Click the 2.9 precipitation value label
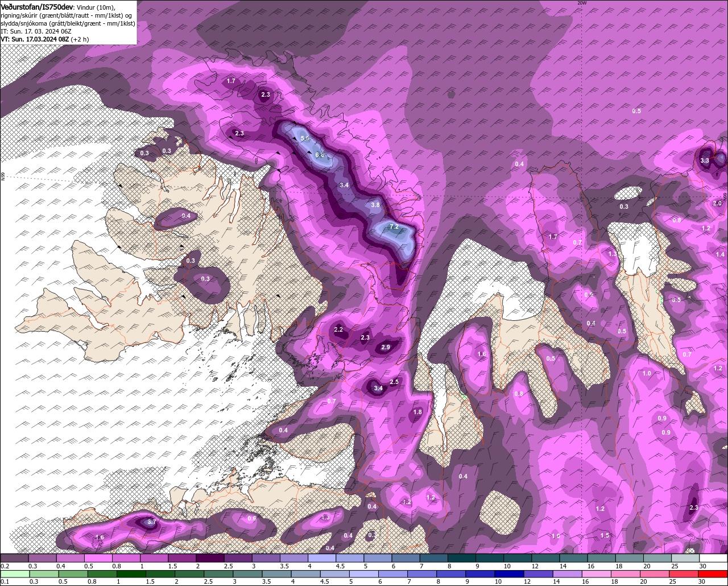The width and height of the screenshot is (728, 586). coord(386,347)
